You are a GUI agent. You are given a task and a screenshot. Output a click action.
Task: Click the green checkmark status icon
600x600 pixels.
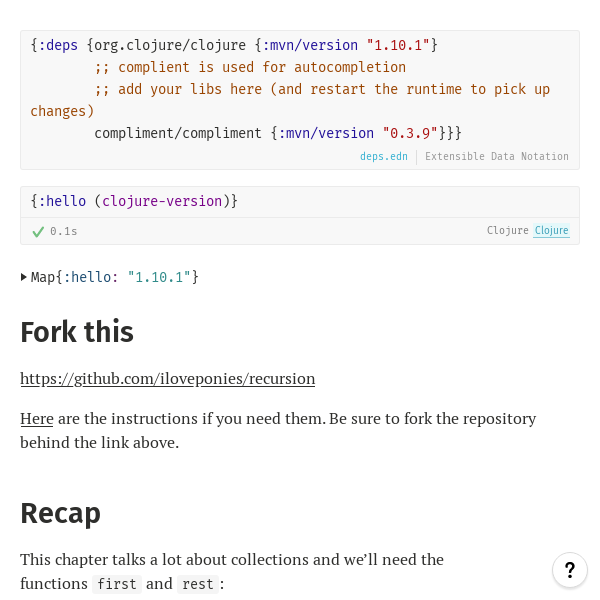[x=38, y=231]
